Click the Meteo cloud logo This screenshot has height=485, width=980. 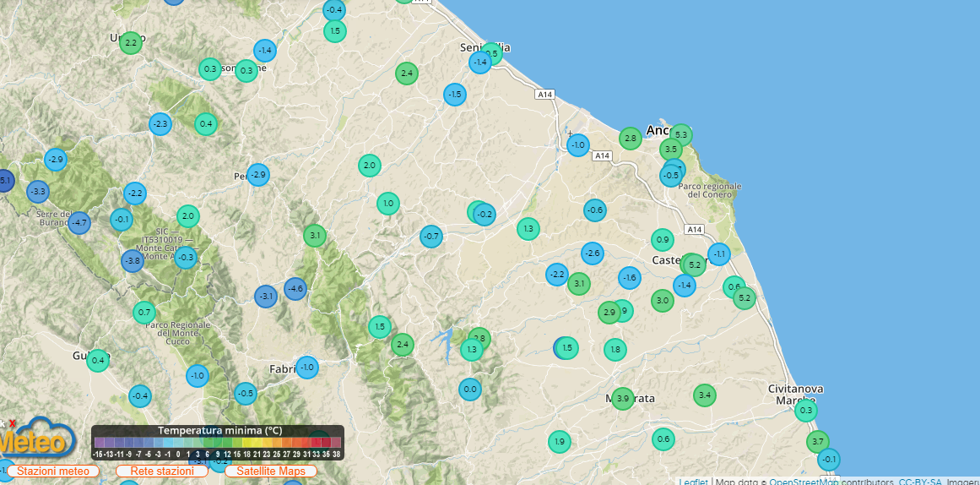pyautogui.click(x=35, y=439)
